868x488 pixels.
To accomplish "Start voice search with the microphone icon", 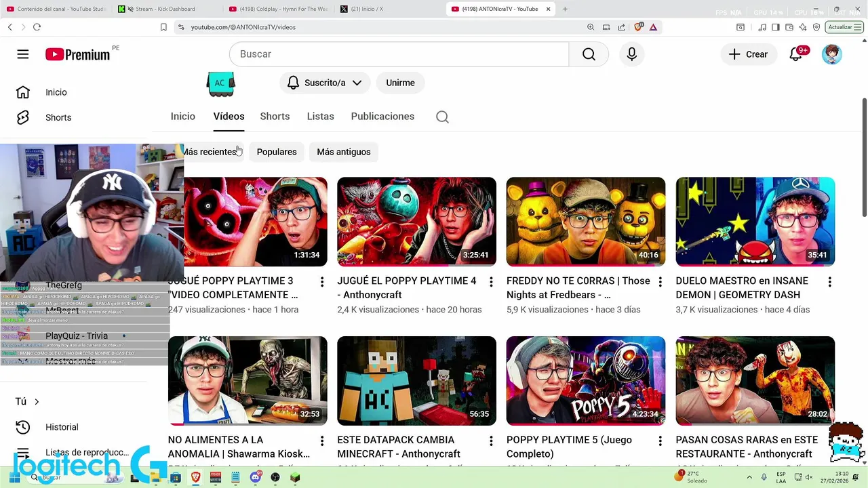I will point(632,54).
